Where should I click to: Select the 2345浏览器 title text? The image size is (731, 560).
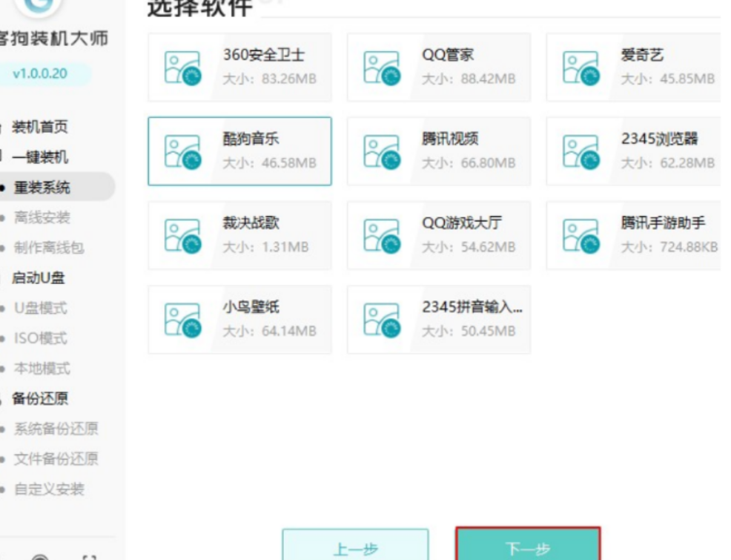coord(659,139)
